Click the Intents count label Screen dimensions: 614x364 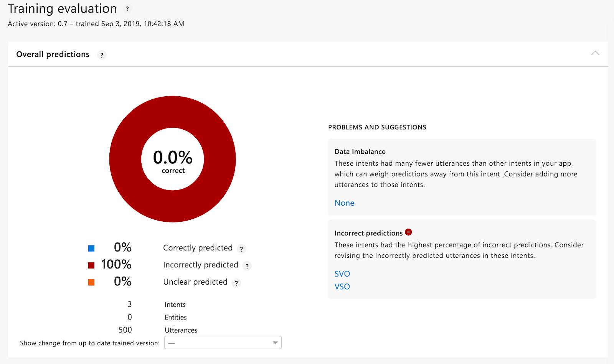(x=175, y=305)
